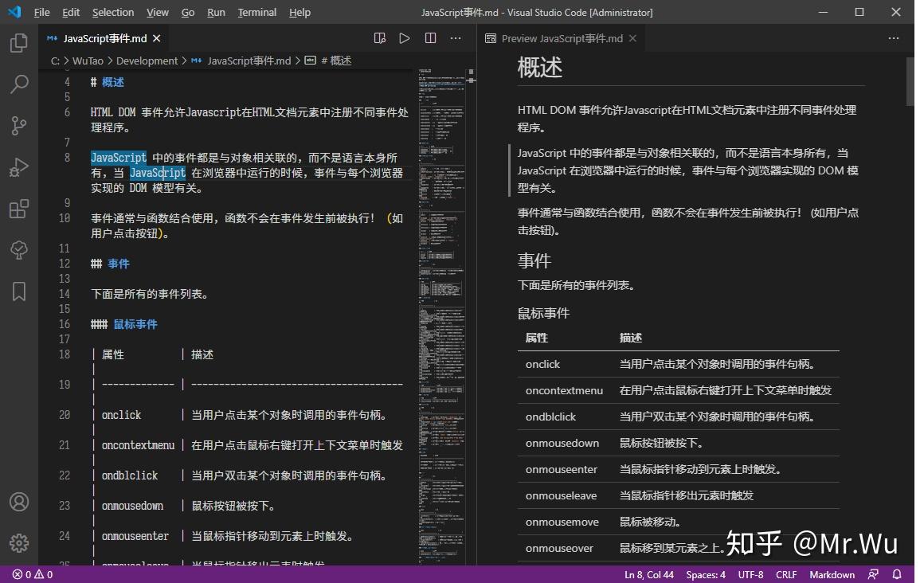Open the File menu

click(x=41, y=12)
